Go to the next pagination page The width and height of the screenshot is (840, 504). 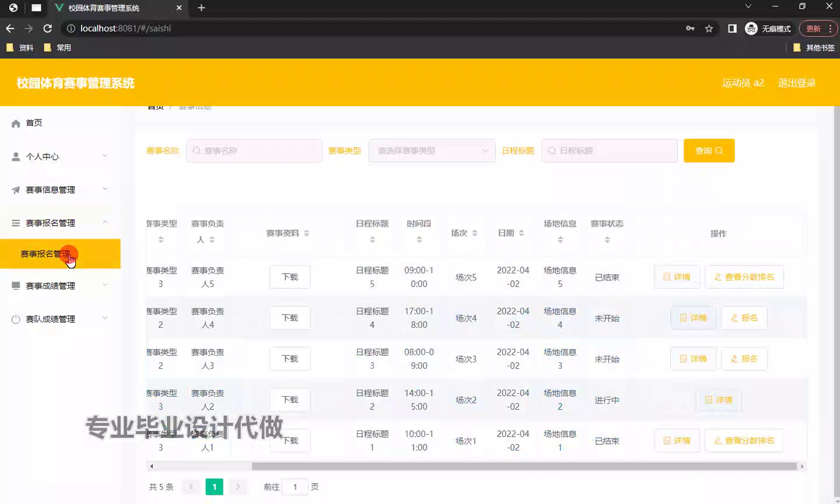(x=238, y=487)
